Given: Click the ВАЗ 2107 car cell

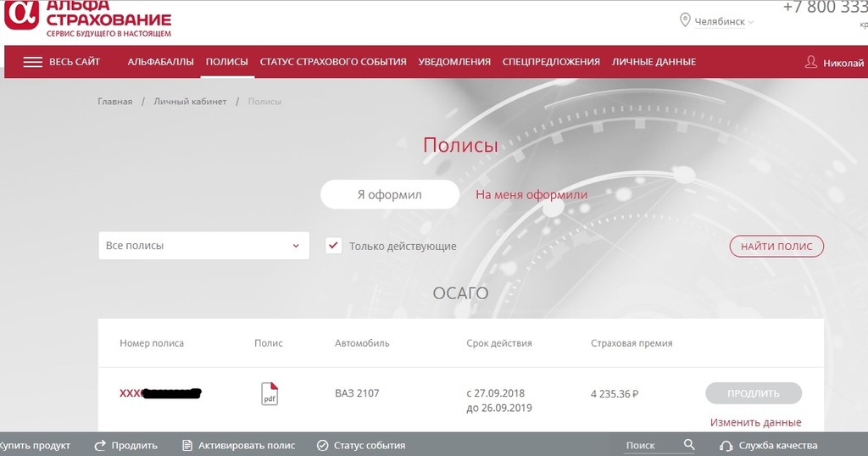Looking at the screenshot, I should click(357, 393).
